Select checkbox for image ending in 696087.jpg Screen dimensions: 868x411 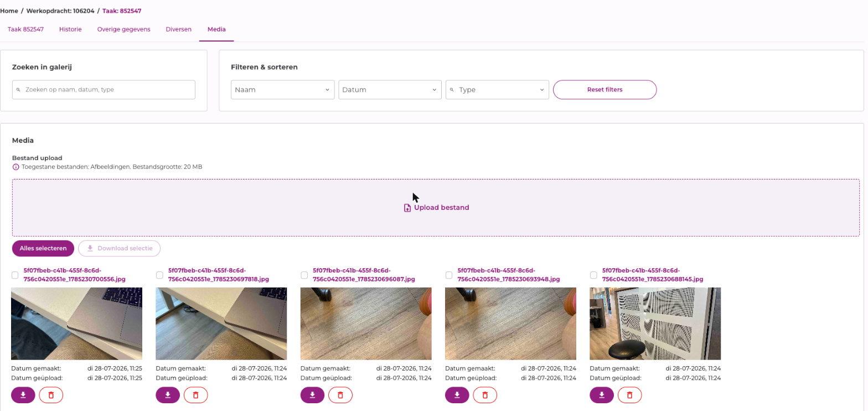[x=304, y=275]
